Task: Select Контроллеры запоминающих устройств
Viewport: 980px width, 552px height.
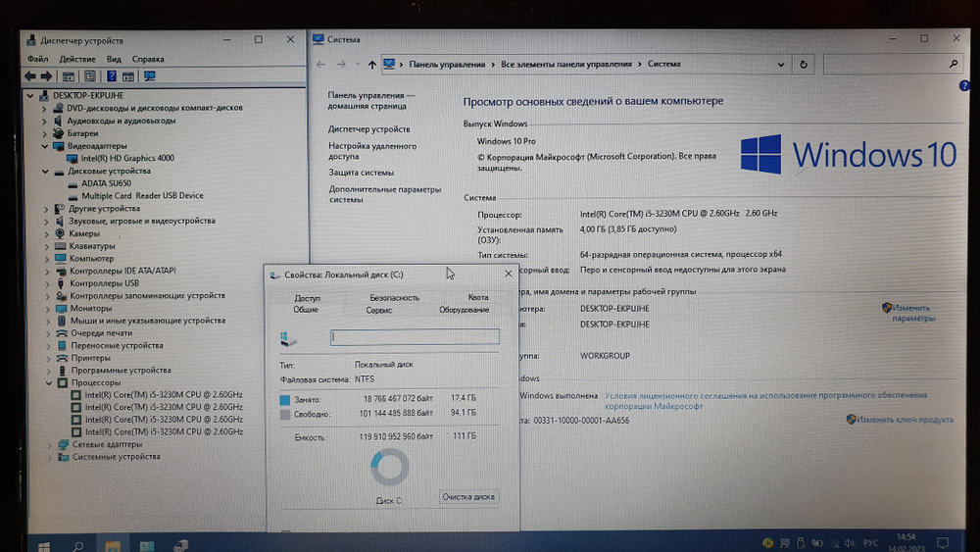Action: (148, 296)
